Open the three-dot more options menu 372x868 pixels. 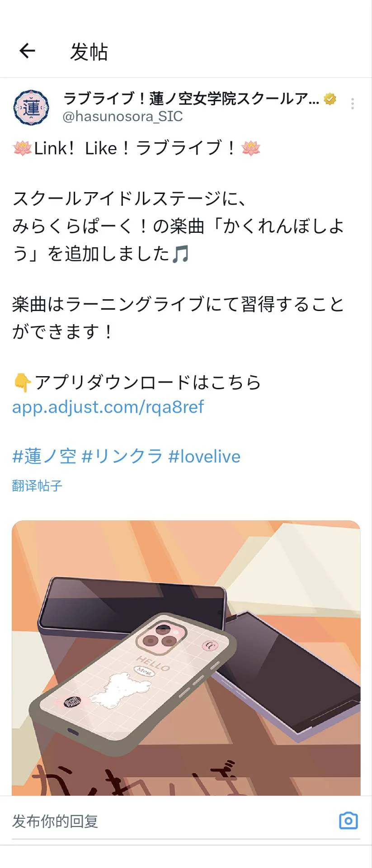pos(353,104)
